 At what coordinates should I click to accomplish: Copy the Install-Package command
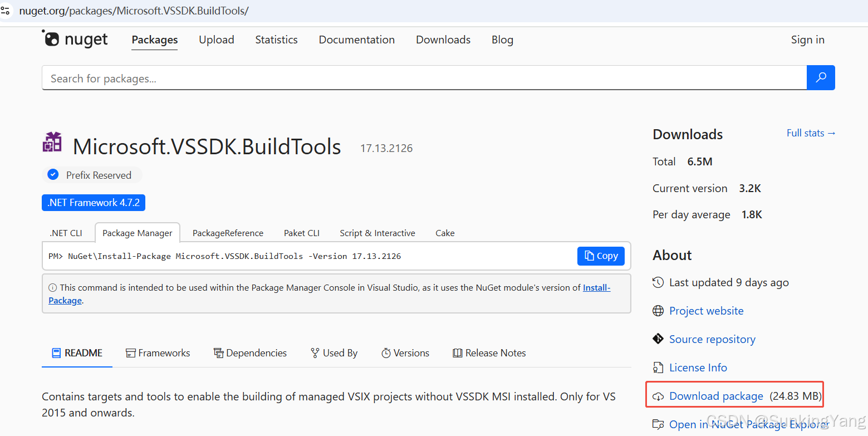pos(601,256)
